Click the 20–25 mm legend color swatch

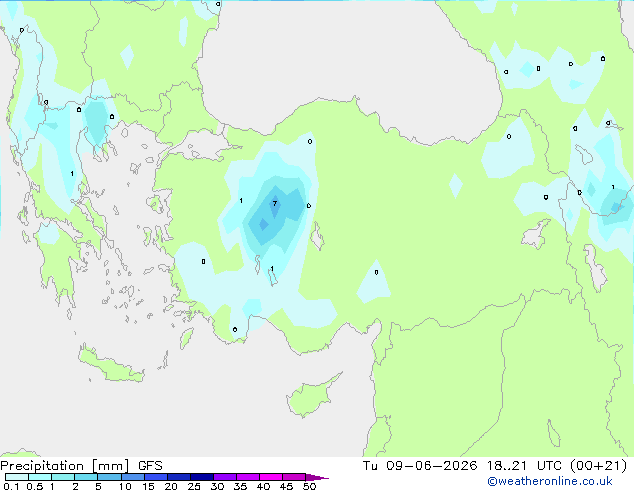(x=178, y=477)
